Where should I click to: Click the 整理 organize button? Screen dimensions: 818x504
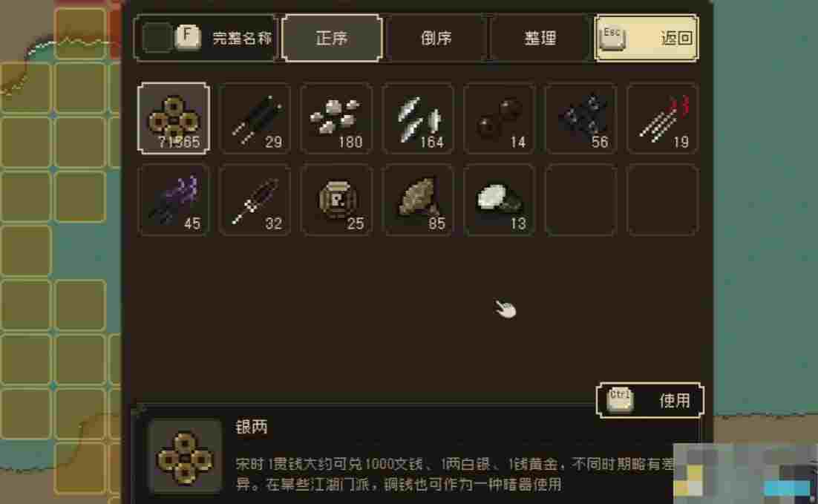tap(540, 38)
